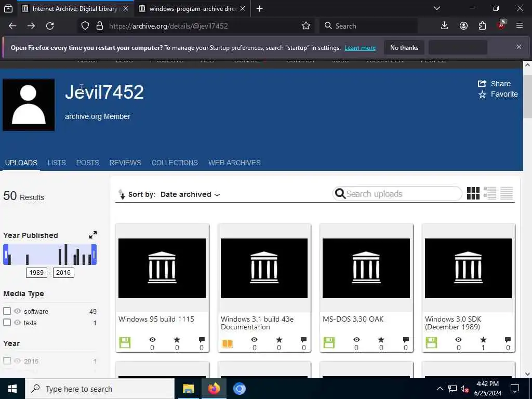532x399 pixels.
Task: Click the right handle of the year slider
Action: point(94,255)
